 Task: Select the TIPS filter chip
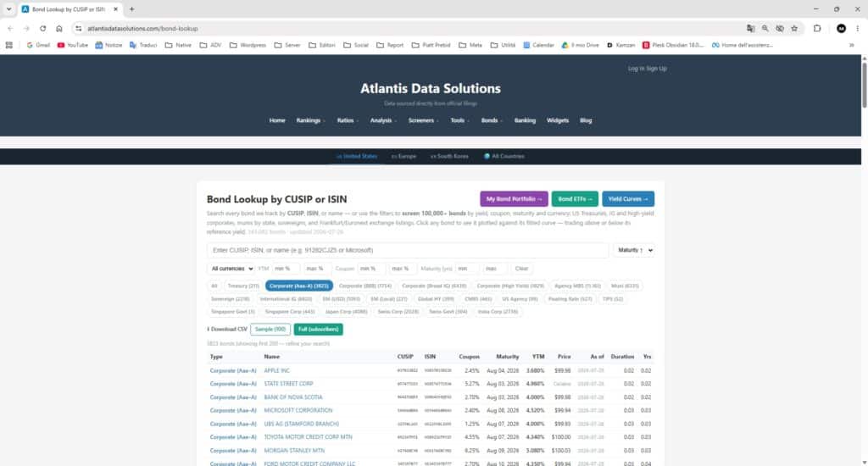[x=612, y=299]
